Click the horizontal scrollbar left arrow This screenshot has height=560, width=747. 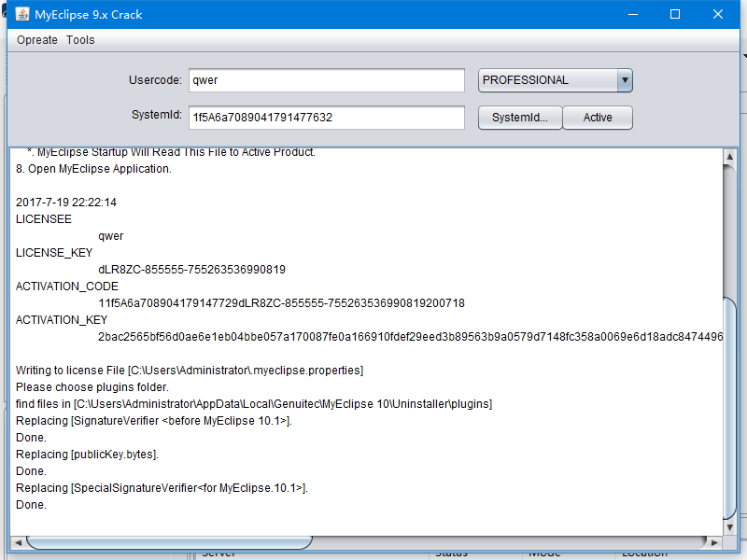18,542
